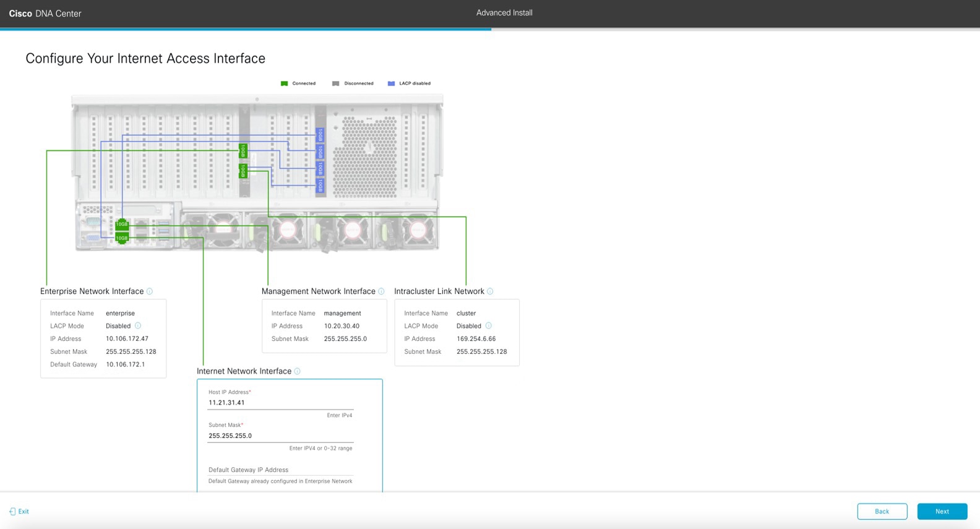The height and width of the screenshot is (529, 980).
Task: Exit the Advanced Install wizard
Action: (19, 512)
